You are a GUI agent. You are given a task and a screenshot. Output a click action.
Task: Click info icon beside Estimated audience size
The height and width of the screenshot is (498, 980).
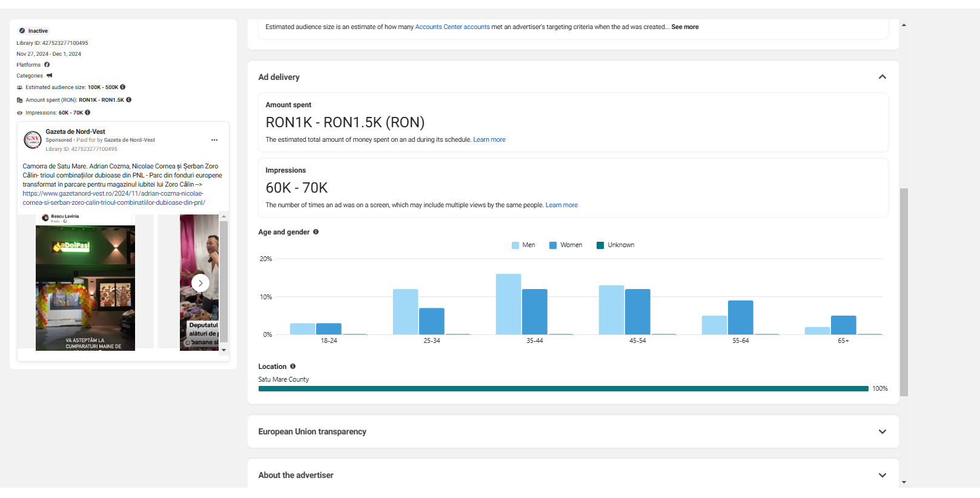coord(123,87)
